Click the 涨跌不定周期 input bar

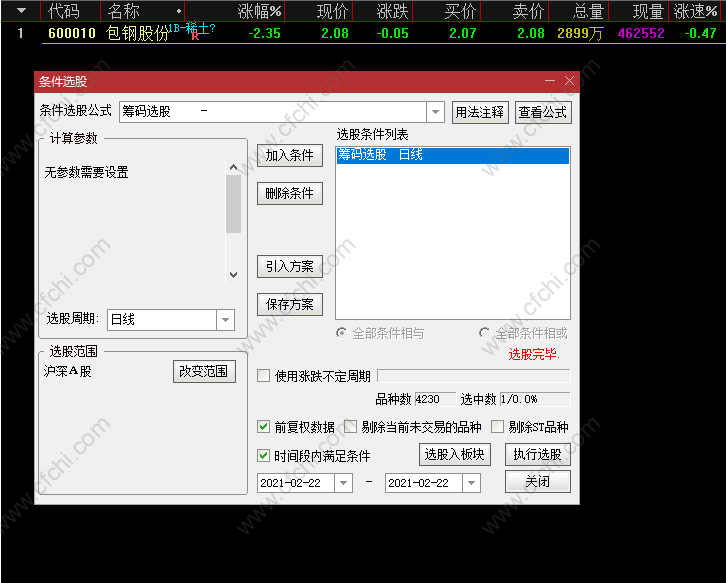click(474, 376)
